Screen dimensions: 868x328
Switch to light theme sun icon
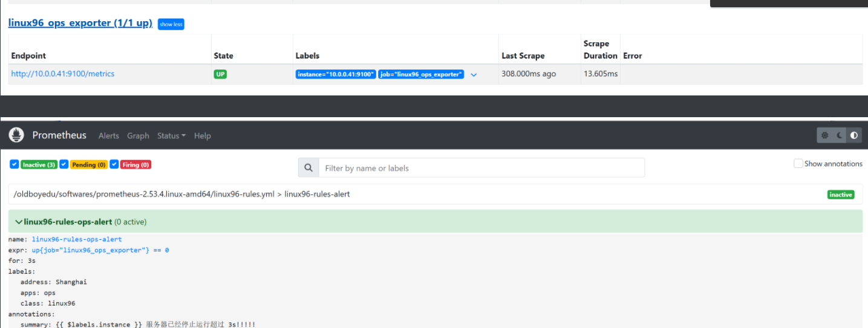[824, 135]
